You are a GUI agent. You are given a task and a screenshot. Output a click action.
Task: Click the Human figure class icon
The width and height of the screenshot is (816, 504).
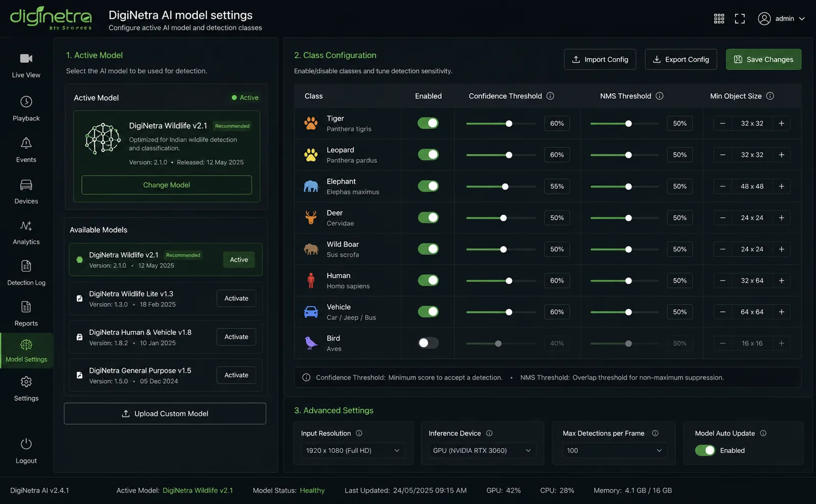point(311,280)
